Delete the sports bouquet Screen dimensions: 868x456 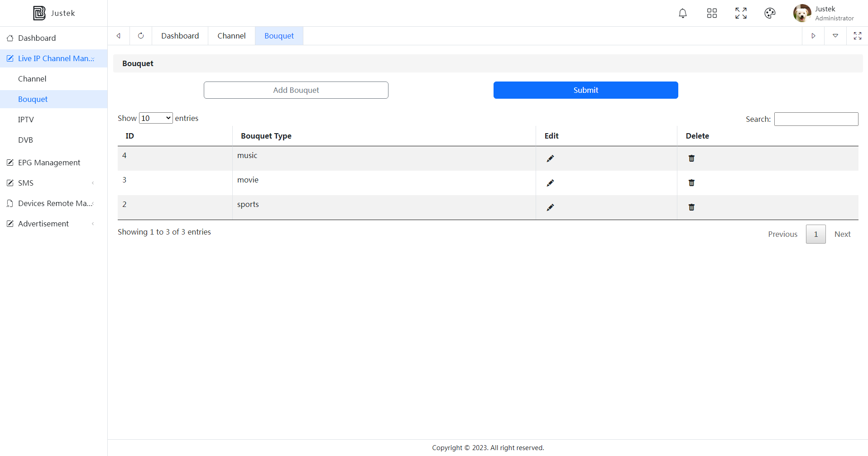tap(691, 207)
